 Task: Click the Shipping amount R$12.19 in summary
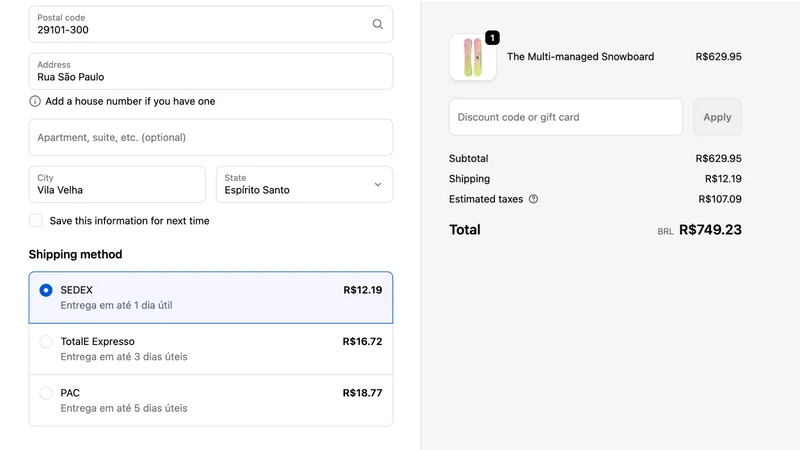[723, 179]
